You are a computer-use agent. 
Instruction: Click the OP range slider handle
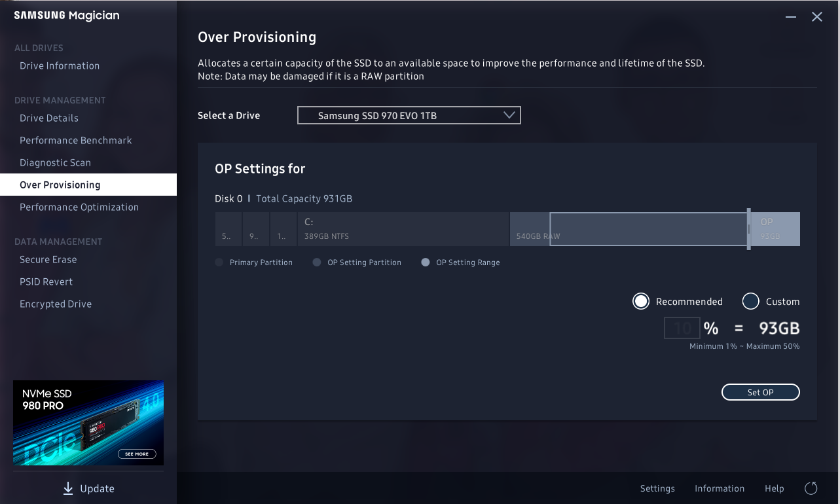point(749,229)
